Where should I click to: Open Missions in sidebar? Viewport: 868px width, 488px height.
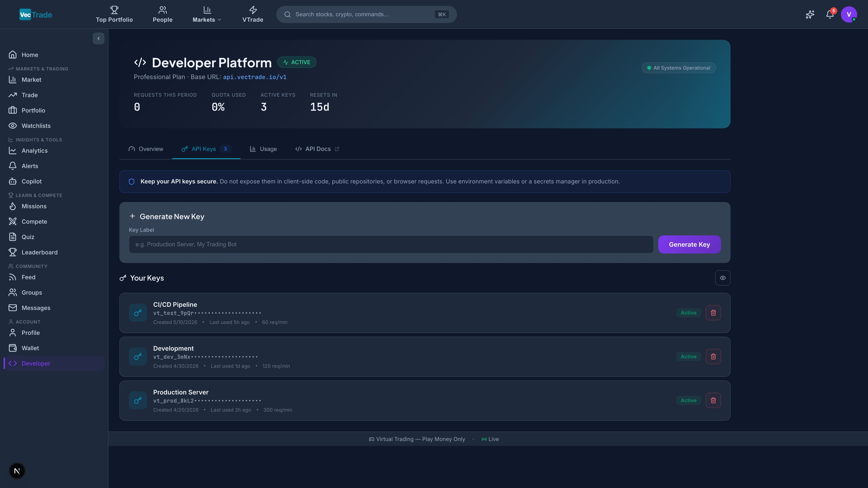pos(54,206)
